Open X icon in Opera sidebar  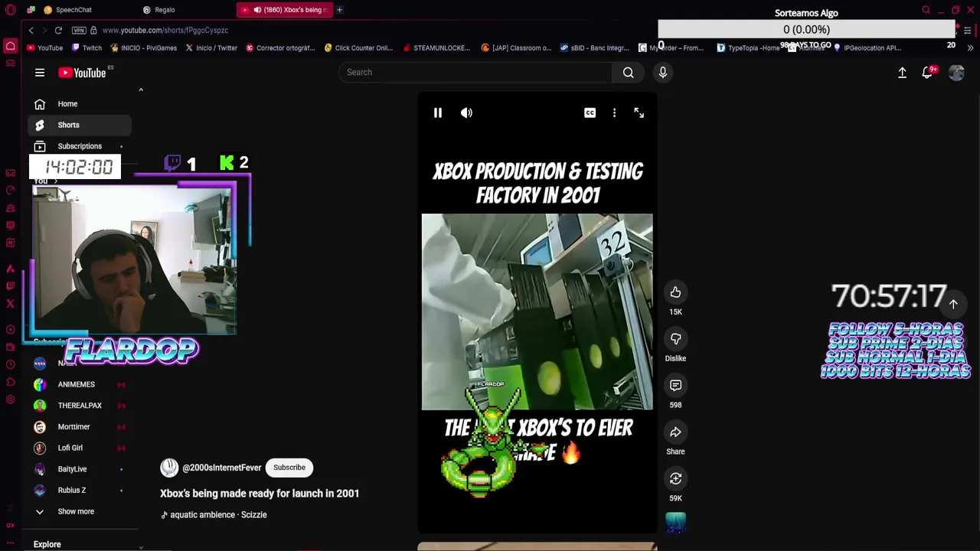pyautogui.click(x=10, y=304)
